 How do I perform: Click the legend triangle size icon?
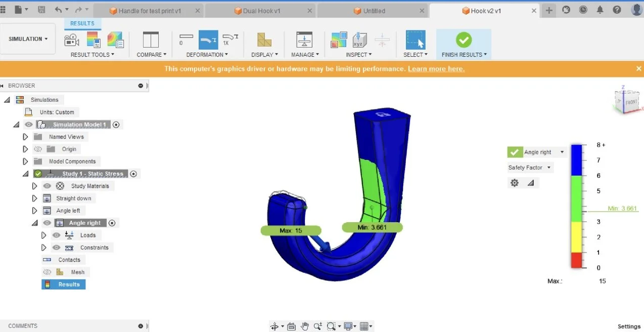[531, 183]
